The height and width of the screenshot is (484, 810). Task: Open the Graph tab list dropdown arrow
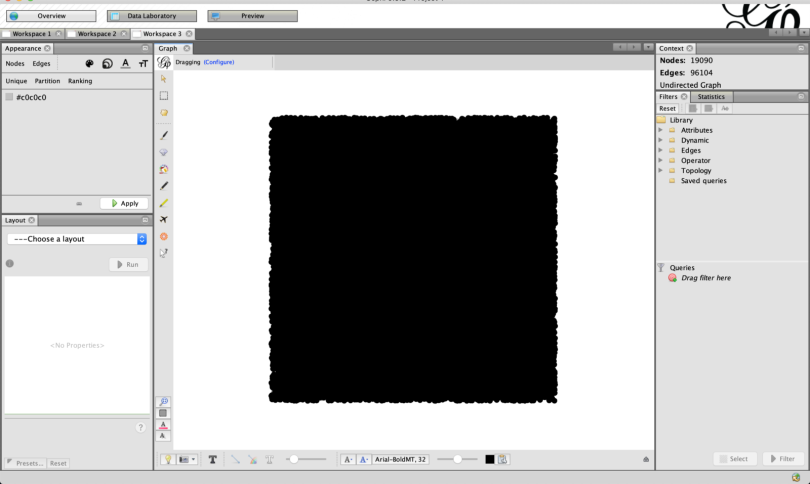tap(648, 47)
